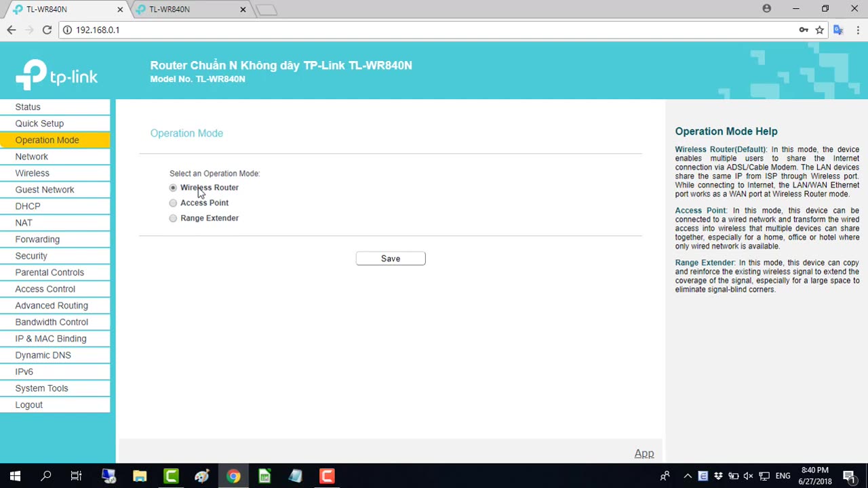The width and height of the screenshot is (868, 488).
Task: Click the muted volume tray icon
Action: click(749, 476)
